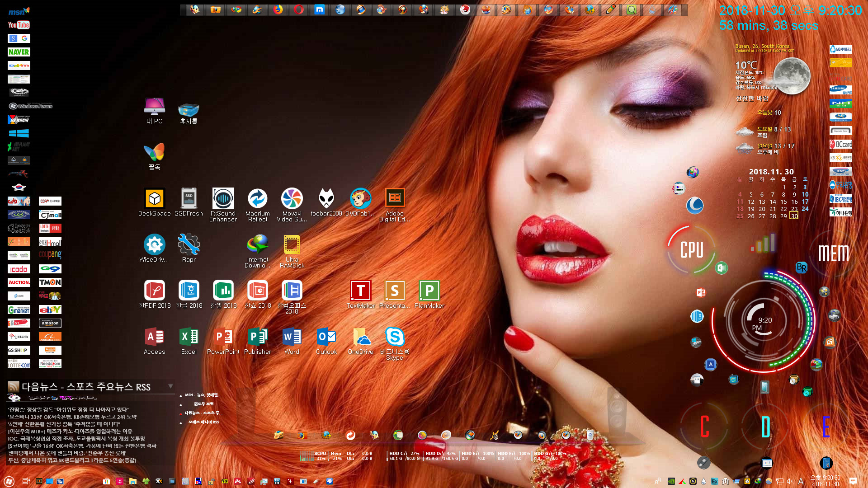Open the Gmarket shopping shortcut

tap(19, 310)
